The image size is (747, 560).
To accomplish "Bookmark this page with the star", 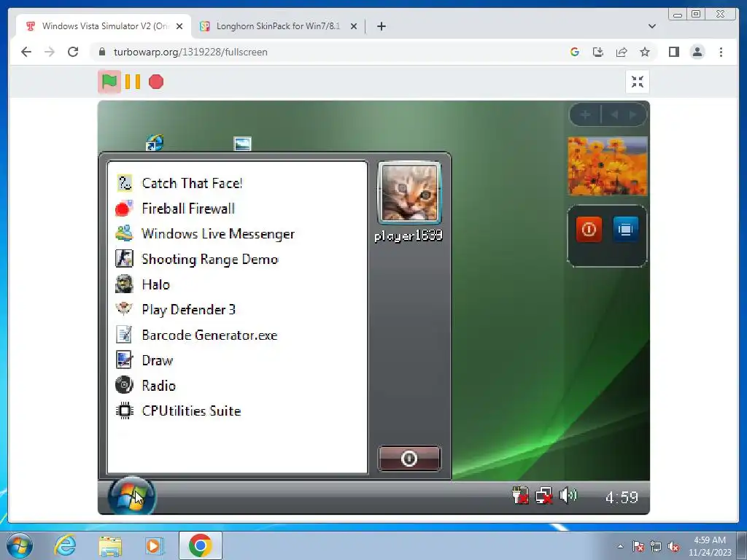I will [x=645, y=52].
